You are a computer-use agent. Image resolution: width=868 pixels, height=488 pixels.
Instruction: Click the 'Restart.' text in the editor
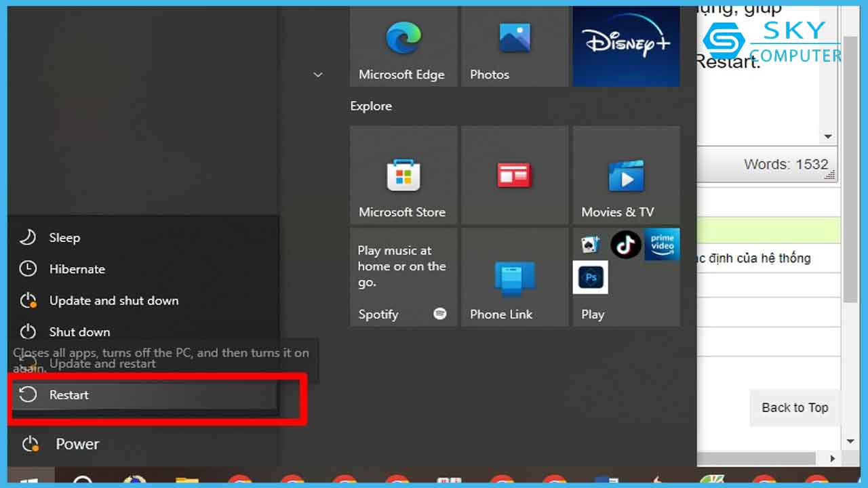[x=728, y=62]
